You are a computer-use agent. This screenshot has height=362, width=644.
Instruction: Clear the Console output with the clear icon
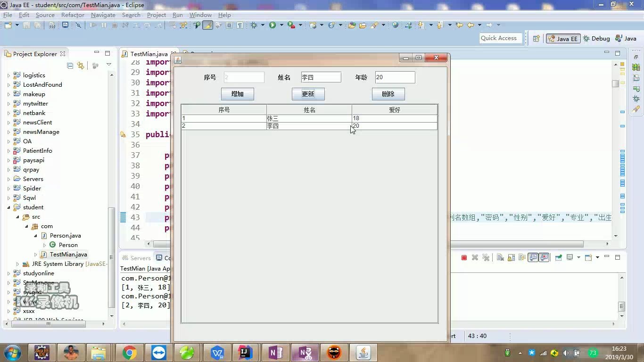(x=500, y=257)
